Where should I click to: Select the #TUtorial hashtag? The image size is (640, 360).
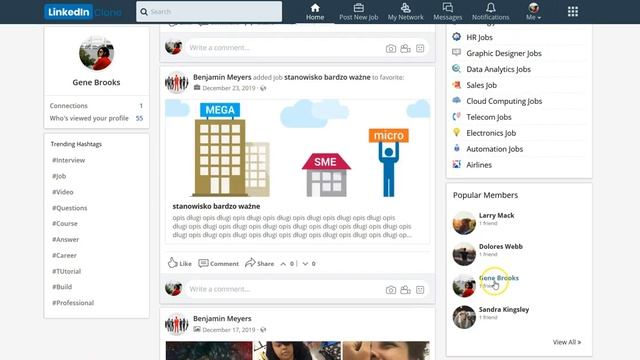(67, 271)
